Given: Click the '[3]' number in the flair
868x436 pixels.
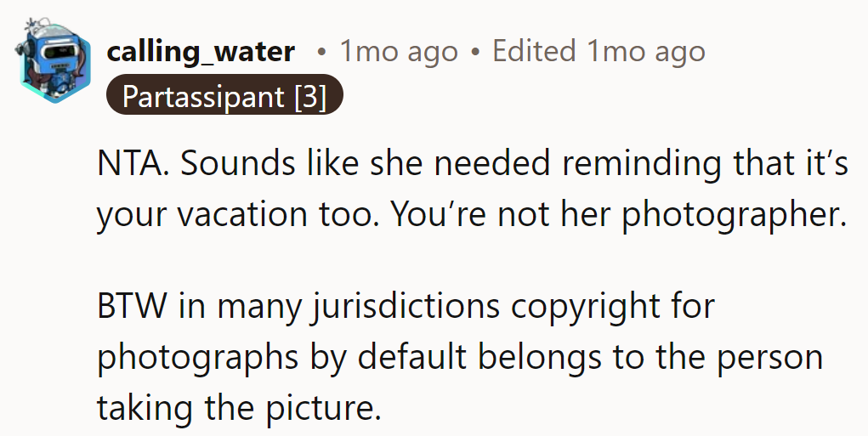Looking at the screenshot, I should [309, 95].
